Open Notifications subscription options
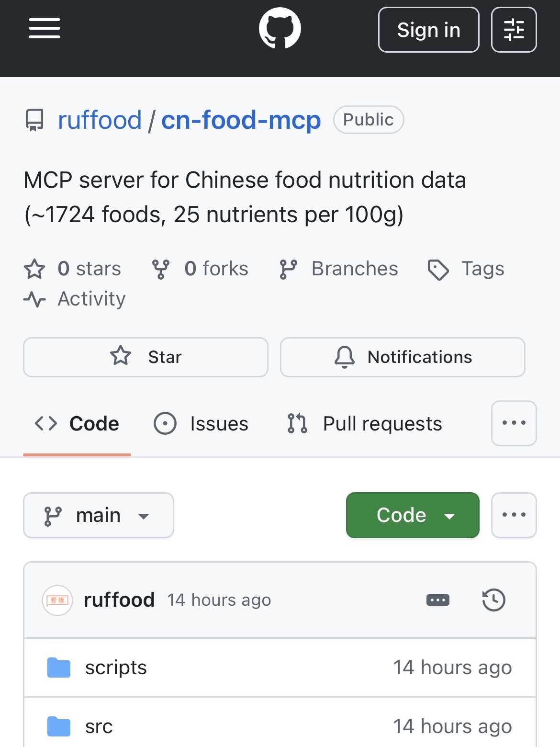The height and width of the screenshot is (747, 560). [403, 357]
